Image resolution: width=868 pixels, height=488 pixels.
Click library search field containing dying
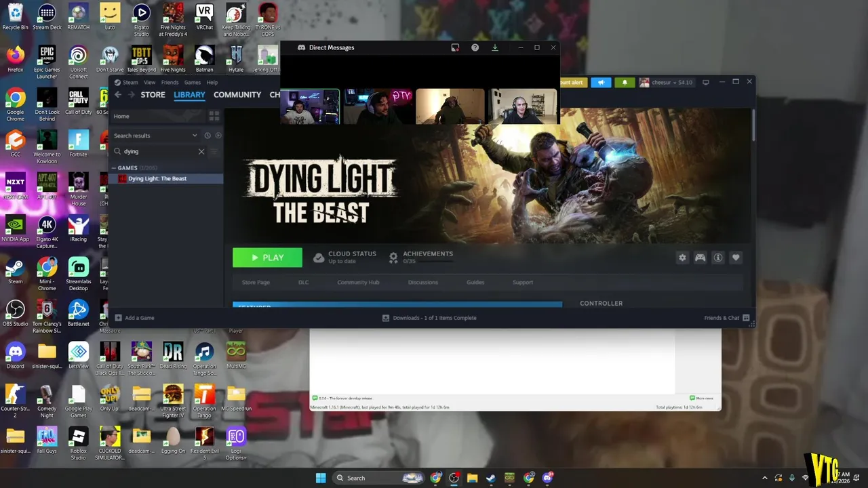[x=159, y=152]
